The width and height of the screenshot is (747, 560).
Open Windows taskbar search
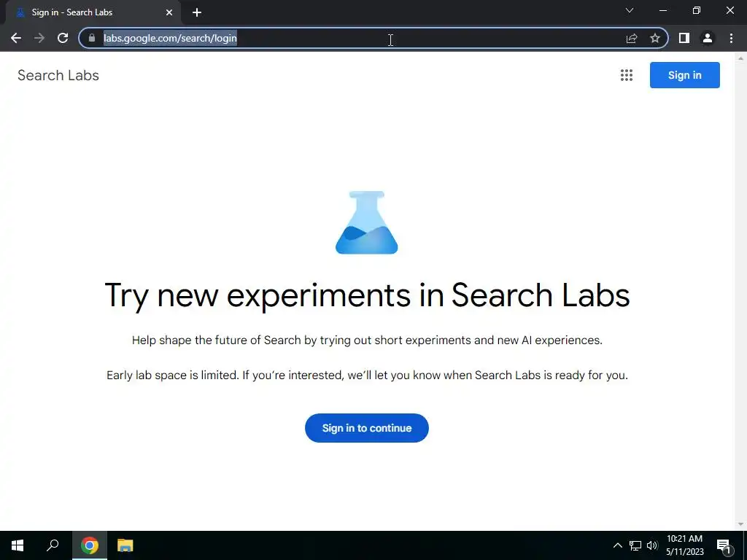[53, 545]
